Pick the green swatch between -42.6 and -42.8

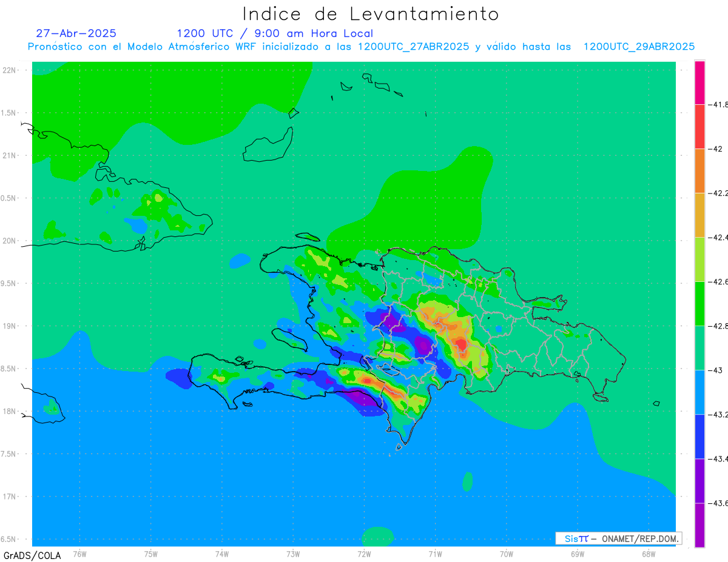click(700, 303)
